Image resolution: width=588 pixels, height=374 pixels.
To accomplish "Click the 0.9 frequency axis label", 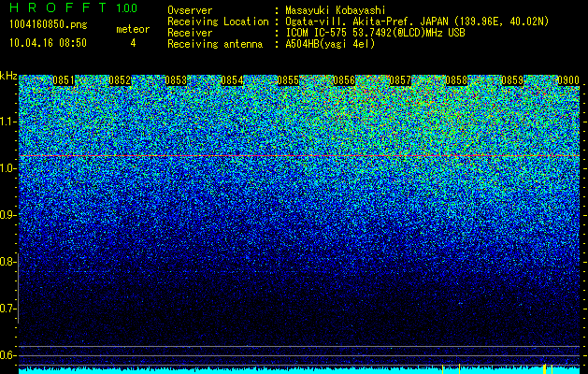I will click(x=7, y=215).
